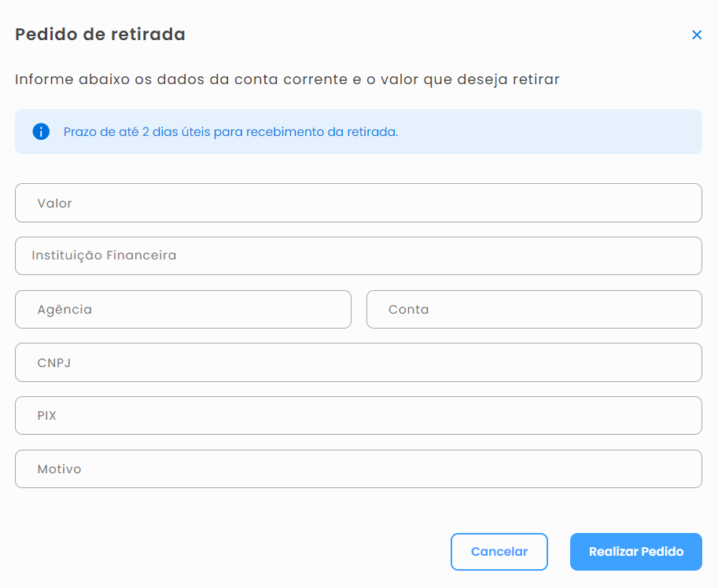This screenshot has width=718, height=588.
Task: Click the blue info circle icon
Action: point(41,132)
